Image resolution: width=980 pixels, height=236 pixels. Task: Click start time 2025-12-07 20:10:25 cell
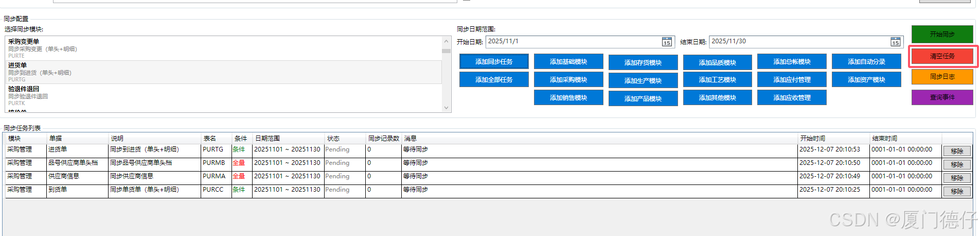click(x=833, y=190)
